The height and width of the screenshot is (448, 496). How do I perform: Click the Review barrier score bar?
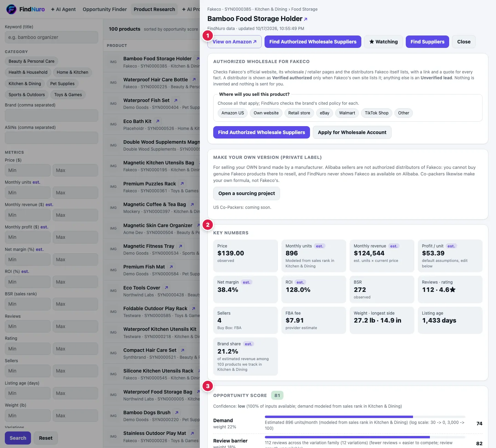click(x=365, y=437)
